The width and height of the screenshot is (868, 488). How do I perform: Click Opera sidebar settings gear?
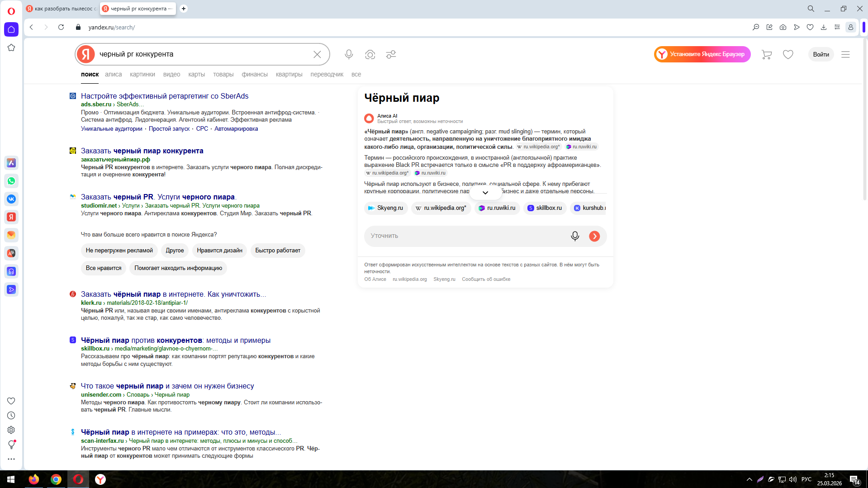point(11,430)
